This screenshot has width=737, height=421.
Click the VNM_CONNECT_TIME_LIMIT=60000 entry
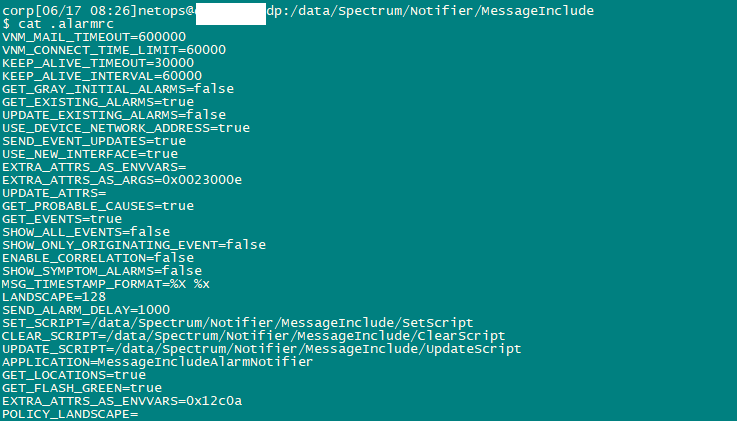[114, 50]
